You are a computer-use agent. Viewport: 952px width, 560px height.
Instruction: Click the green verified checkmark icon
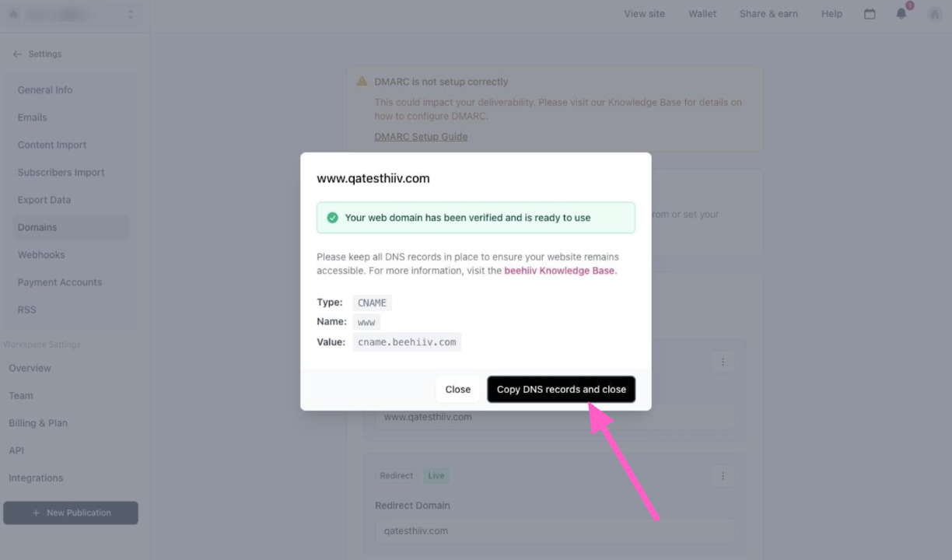coord(333,218)
